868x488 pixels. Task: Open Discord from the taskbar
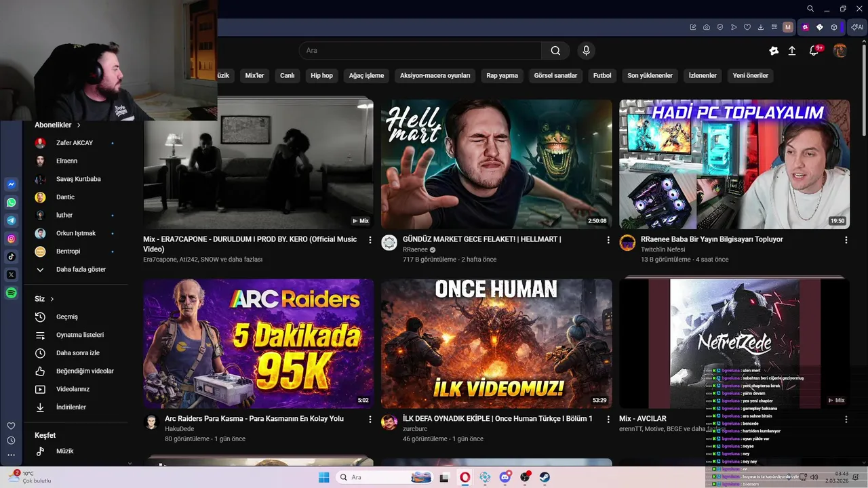click(x=505, y=477)
